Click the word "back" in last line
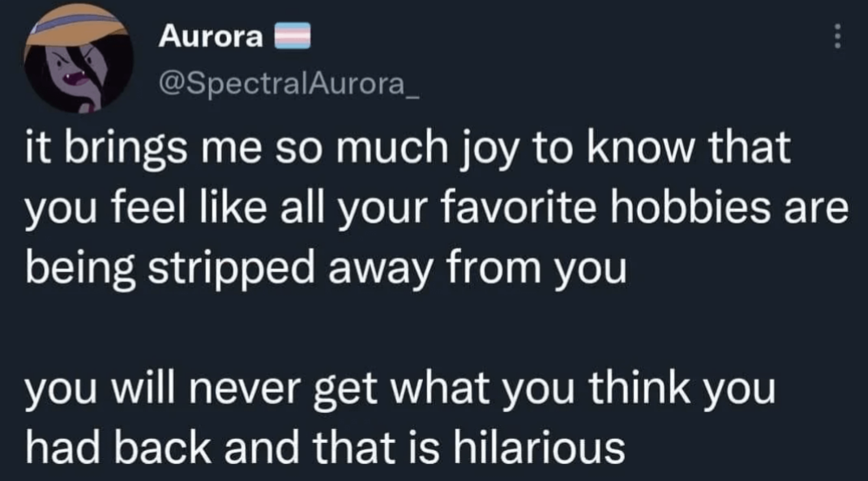Image resolution: width=868 pixels, height=481 pixels. [x=163, y=446]
